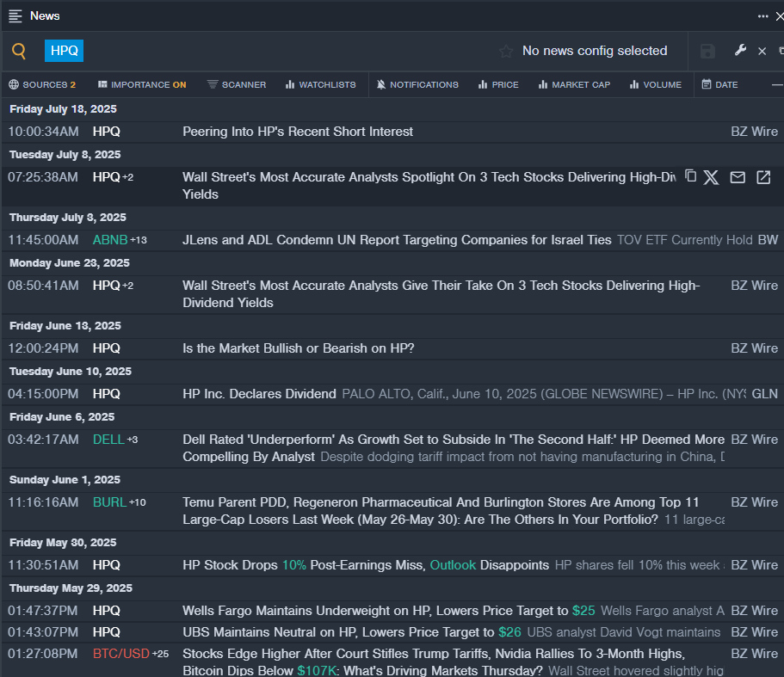Click the 10:00:34AM timestamp
Screen dimensions: 784x677
[x=43, y=132]
